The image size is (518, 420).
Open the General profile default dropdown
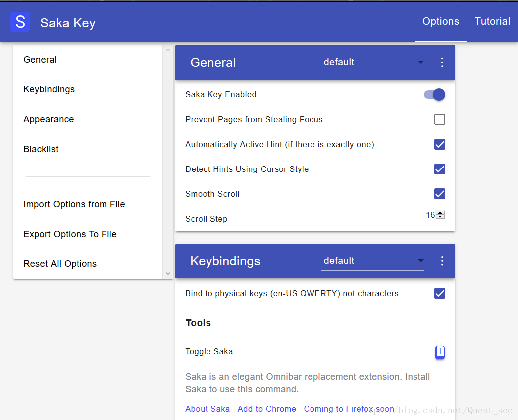point(372,62)
